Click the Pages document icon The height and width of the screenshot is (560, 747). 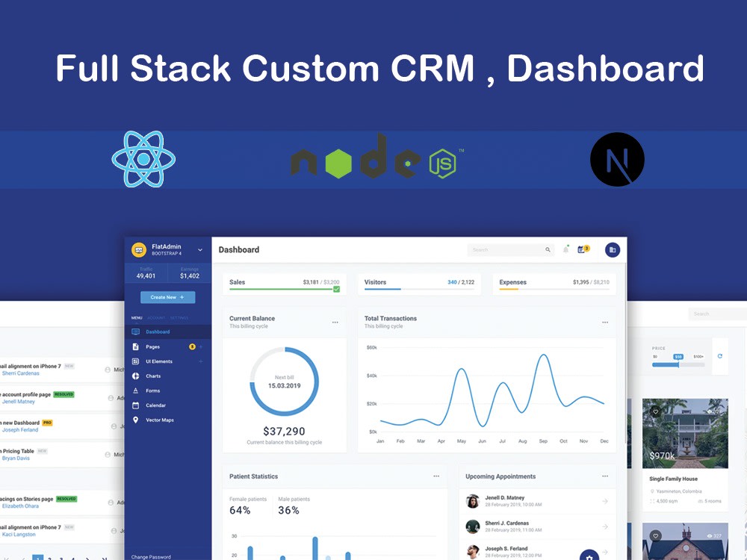pyautogui.click(x=135, y=346)
